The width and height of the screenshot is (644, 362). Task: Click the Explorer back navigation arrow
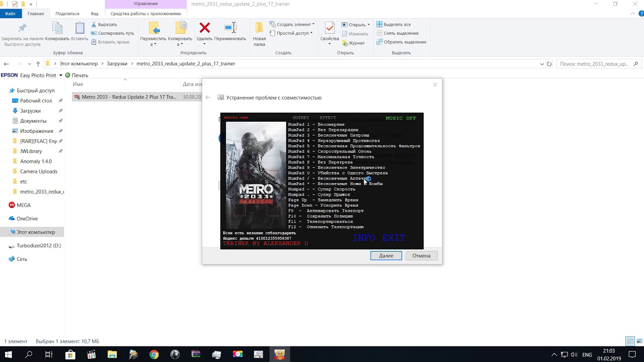tap(6, 64)
